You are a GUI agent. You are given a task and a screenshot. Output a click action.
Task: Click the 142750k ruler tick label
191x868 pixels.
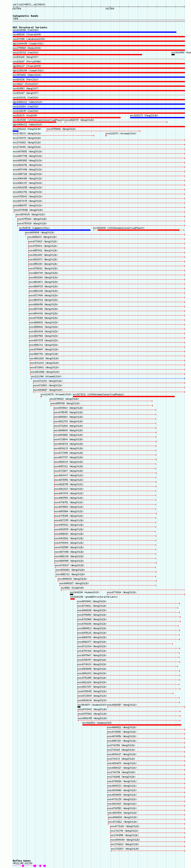tap(17, 9)
